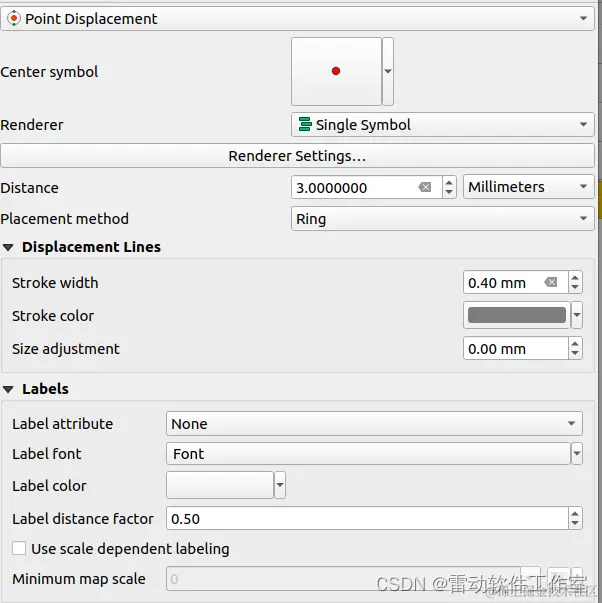This screenshot has width=602, height=603.
Task: Click the Point Displacement renderer icon
Action: (14, 18)
